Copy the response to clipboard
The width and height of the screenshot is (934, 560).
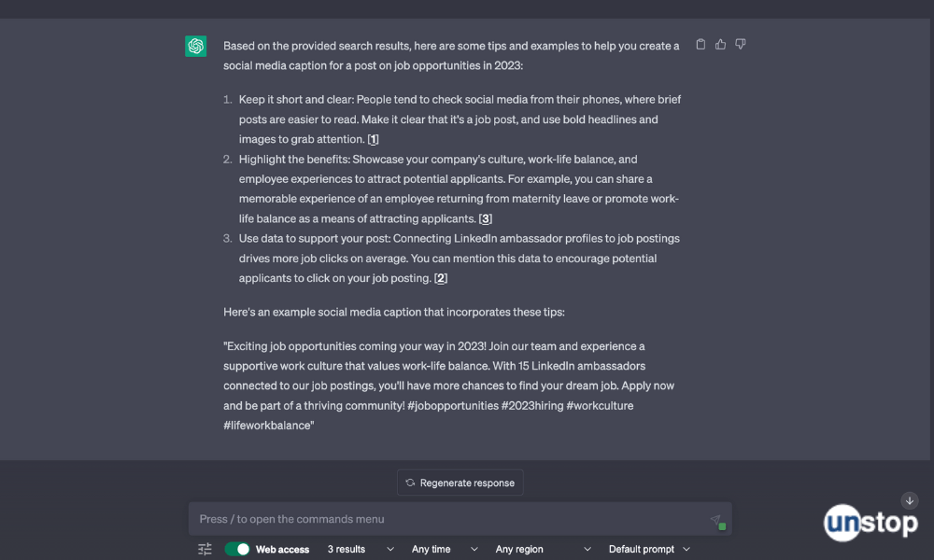700,44
